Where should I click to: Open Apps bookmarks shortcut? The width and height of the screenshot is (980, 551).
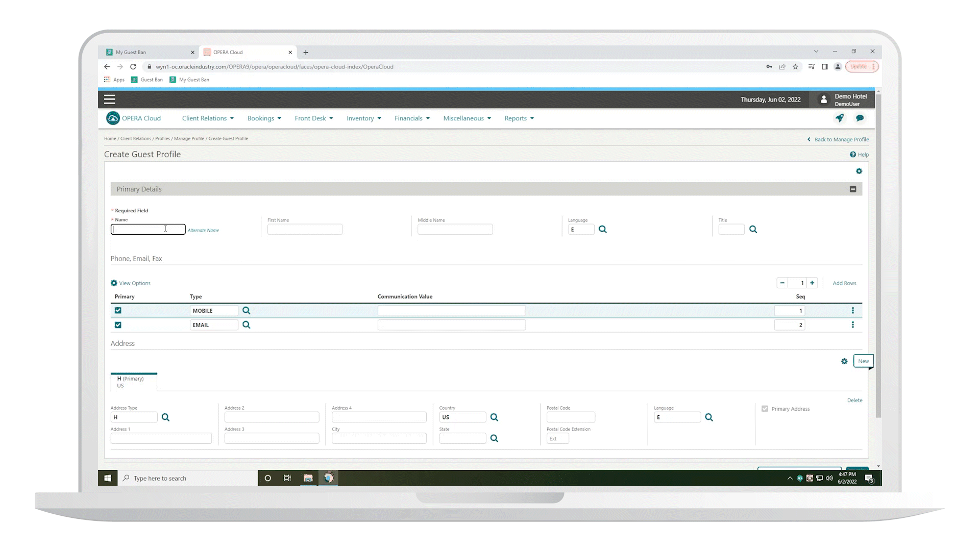(114, 80)
